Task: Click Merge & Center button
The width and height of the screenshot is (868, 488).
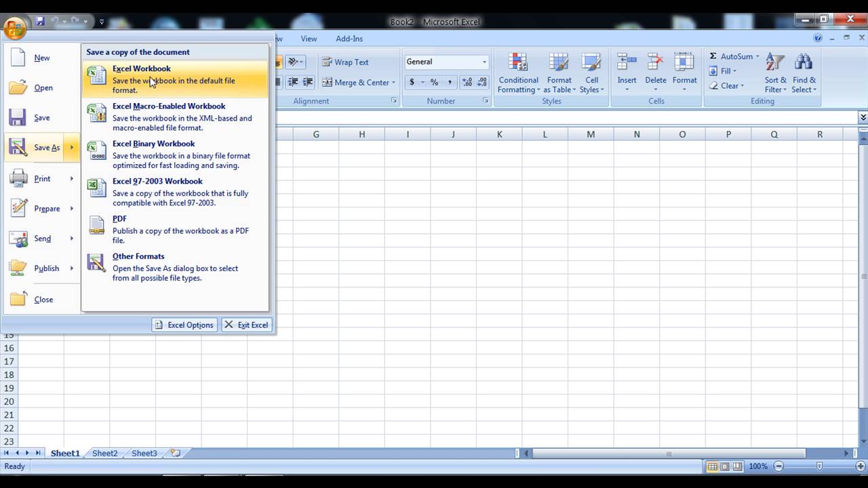Action: (355, 82)
